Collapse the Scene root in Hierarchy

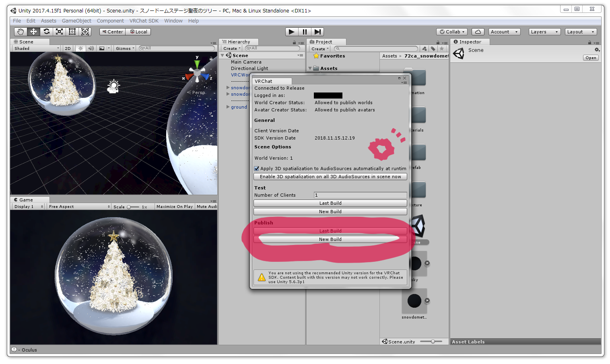tap(223, 56)
